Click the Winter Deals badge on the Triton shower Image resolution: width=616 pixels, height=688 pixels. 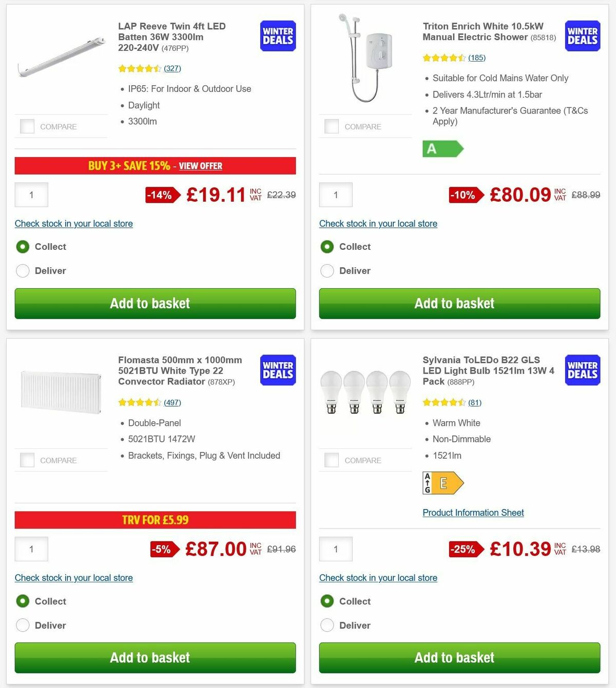click(582, 36)
